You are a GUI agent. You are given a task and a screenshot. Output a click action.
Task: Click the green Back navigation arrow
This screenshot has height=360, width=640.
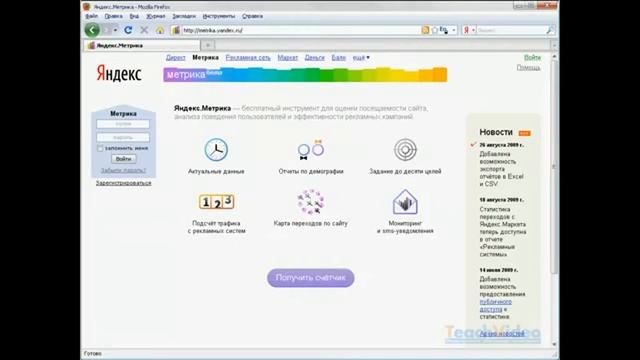pyautogui.click(x=92, y=30)
